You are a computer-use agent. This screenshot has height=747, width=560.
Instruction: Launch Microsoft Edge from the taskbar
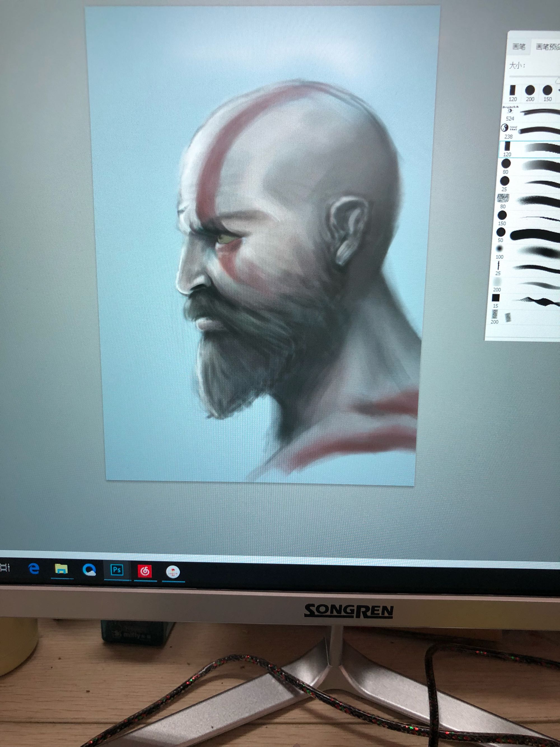tap(34, 569)
